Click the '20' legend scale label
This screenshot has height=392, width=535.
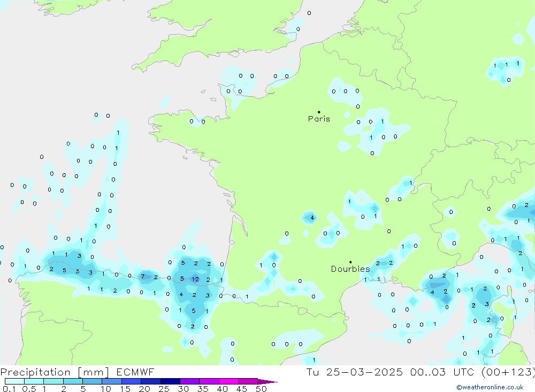144,389
